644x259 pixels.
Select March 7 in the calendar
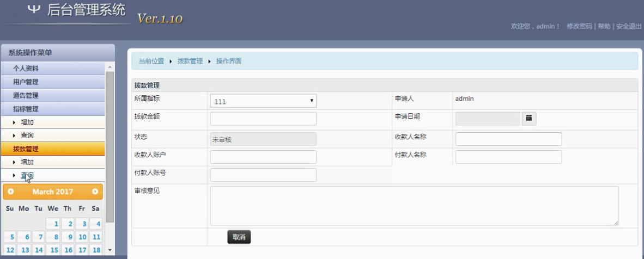click(39, 237)
